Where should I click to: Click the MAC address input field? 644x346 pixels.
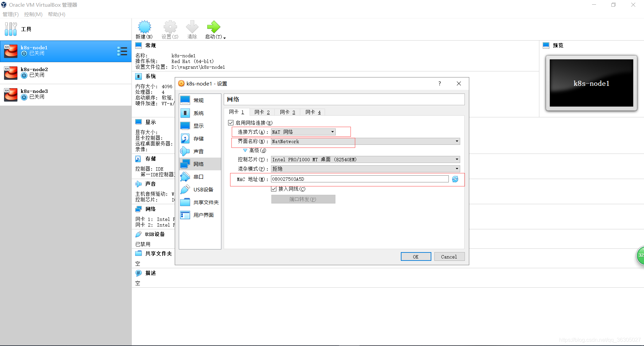pos(360,179)
